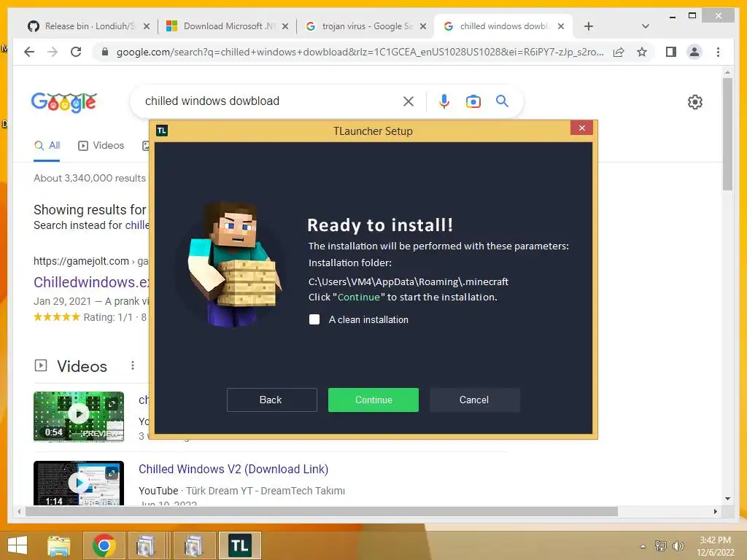
Task: Open the Chrome profile avatar
Action: [x=694, y=52]
